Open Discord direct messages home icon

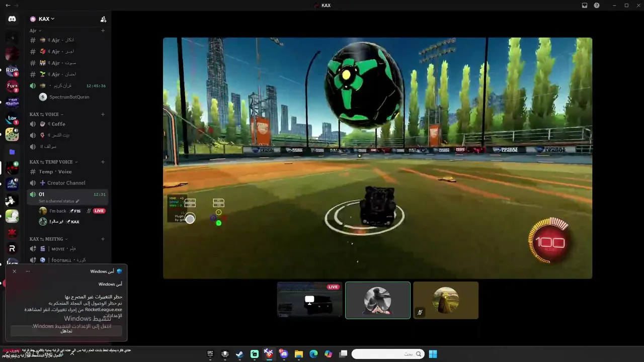(12, 19)
